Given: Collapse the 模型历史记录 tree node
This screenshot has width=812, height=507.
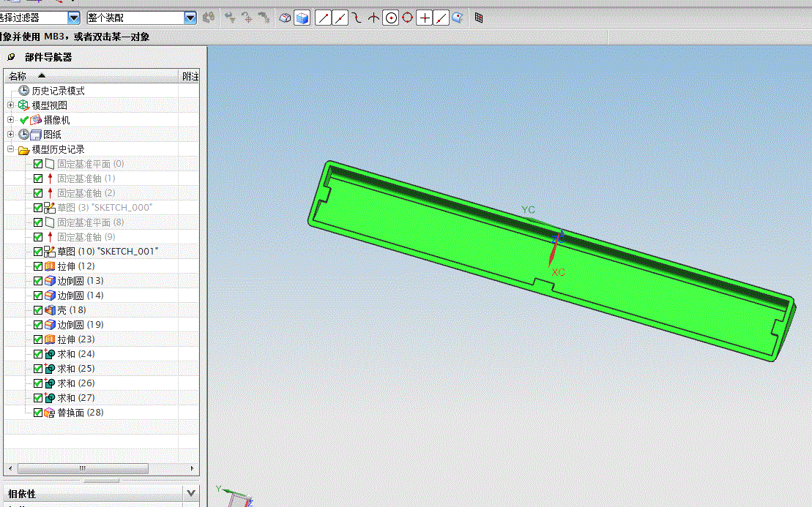Looking at the screenshot, I should 10,149.
